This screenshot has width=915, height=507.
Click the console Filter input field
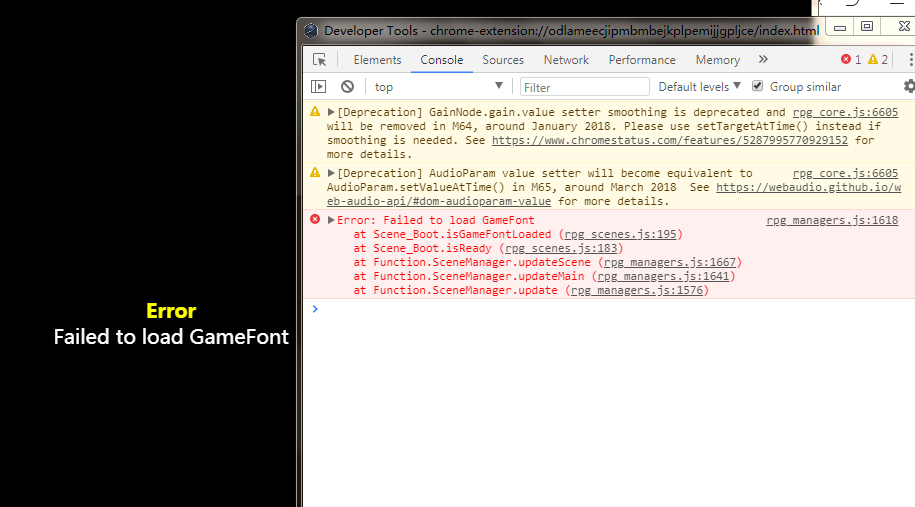click(x=585, y=87)
